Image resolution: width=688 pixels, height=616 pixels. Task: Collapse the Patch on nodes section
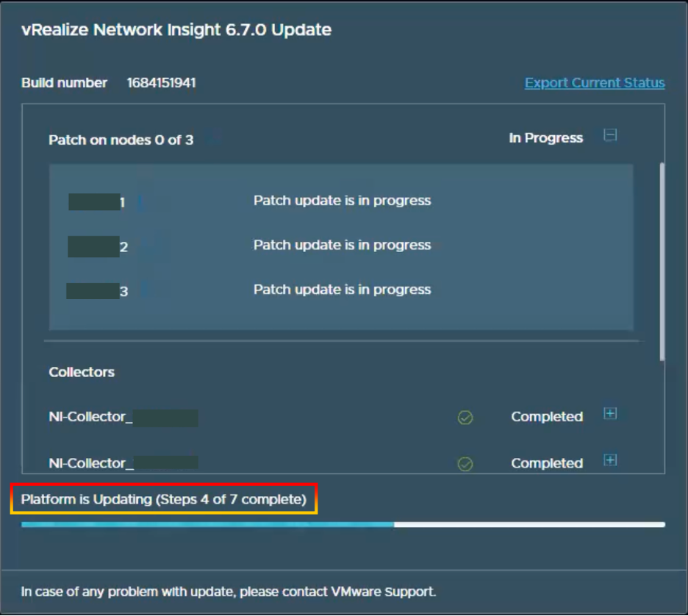[610, 135]
